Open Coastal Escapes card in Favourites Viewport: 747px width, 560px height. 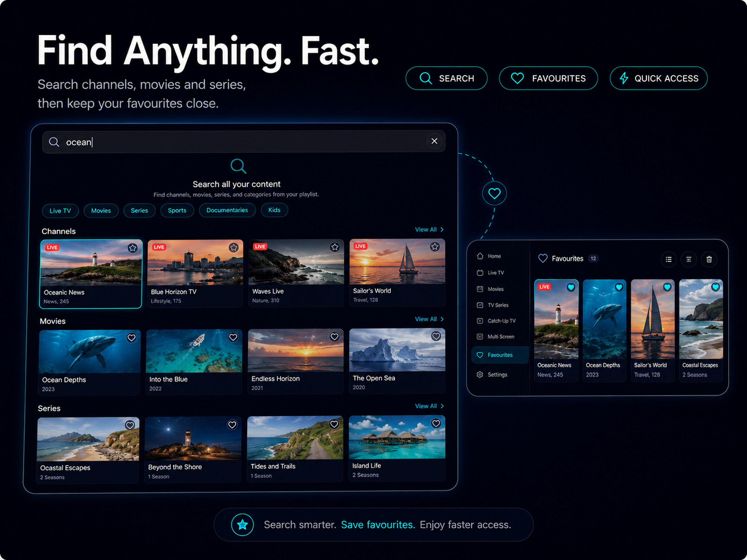click(x=701, y=331)
